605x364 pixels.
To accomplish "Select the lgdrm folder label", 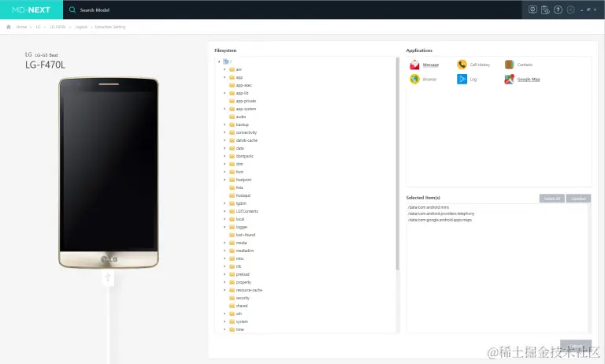I will tap(241, 203).
